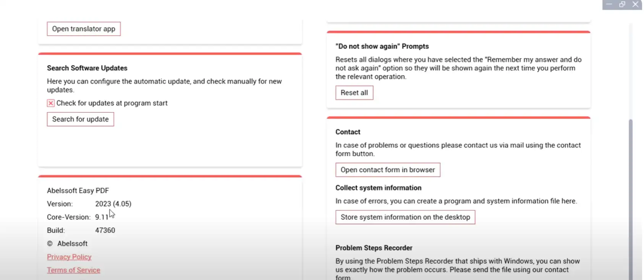This screenshot has width=644, height=280.
Task: Click the Search Software Updates heading
Action: tap(87, 68)
